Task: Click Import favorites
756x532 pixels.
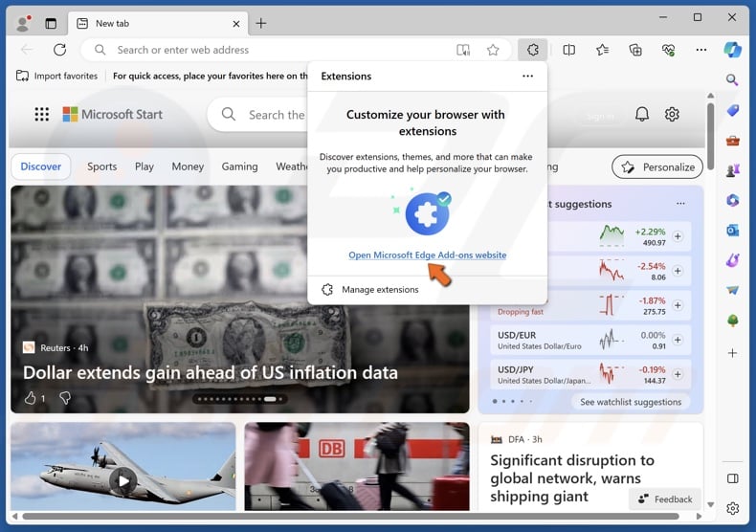Action: tap(56, 76)
